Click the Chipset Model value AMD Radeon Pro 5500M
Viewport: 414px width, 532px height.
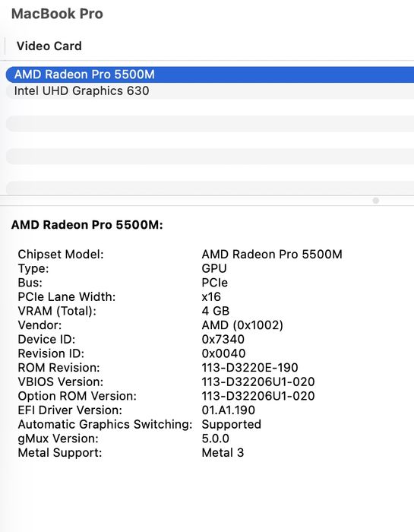[x=272, y=254]
